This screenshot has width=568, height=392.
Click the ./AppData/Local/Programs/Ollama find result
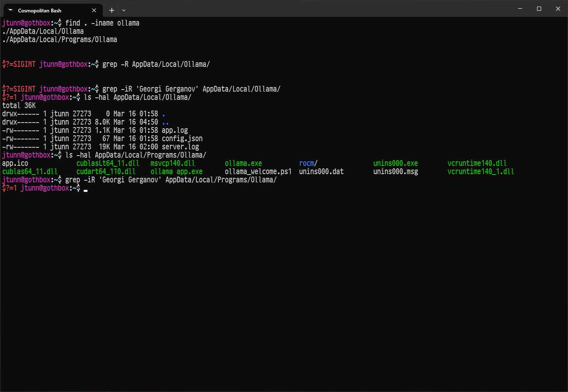pos(59,40)
